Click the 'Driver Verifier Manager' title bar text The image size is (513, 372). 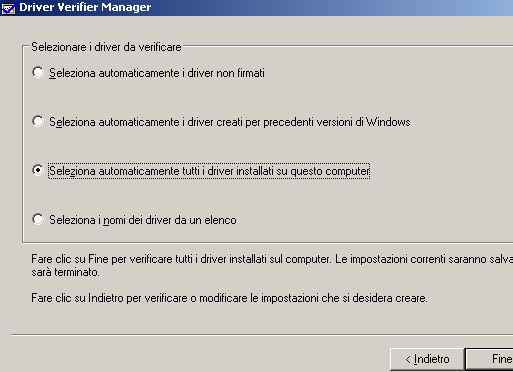85,7
